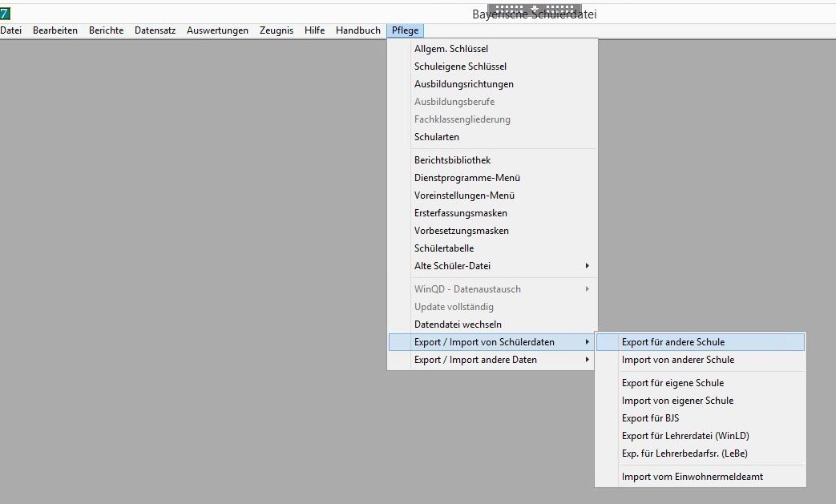Choose Export für andere Schule
836x504 pixels.
tap(700, 342)
